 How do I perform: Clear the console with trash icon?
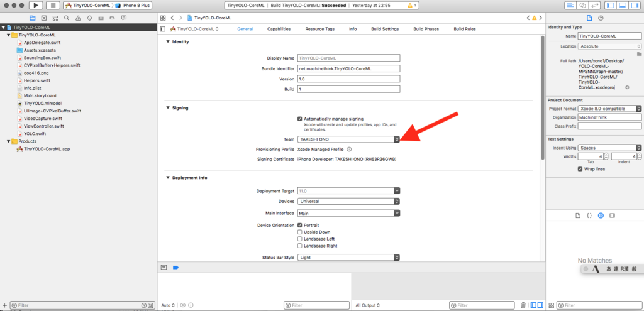[523, 305]
